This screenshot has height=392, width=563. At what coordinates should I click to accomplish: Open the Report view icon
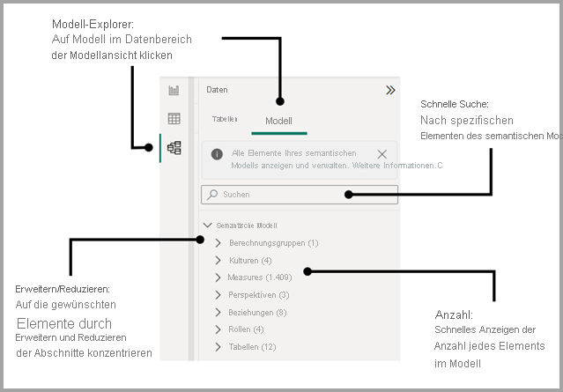tap(174, 90)
